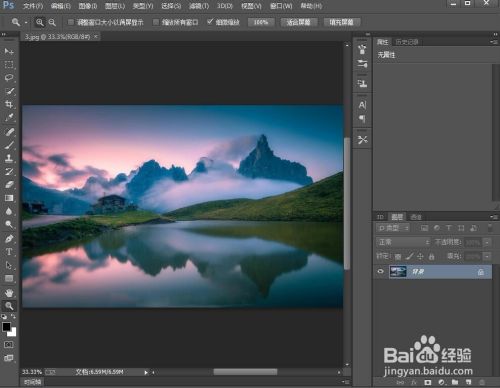The height and width of the screenshot is (388, 500).
Task: Toggle scrubby zoom checkbox
Action: tap(210, 22)
